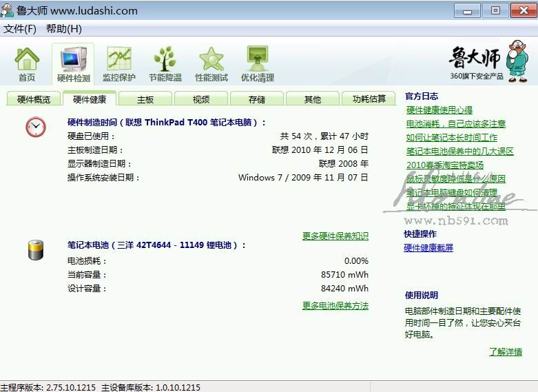Viewport: 538px width, 392px height.
Task: Close the 鲁大师 window
Action: [524, 10]
